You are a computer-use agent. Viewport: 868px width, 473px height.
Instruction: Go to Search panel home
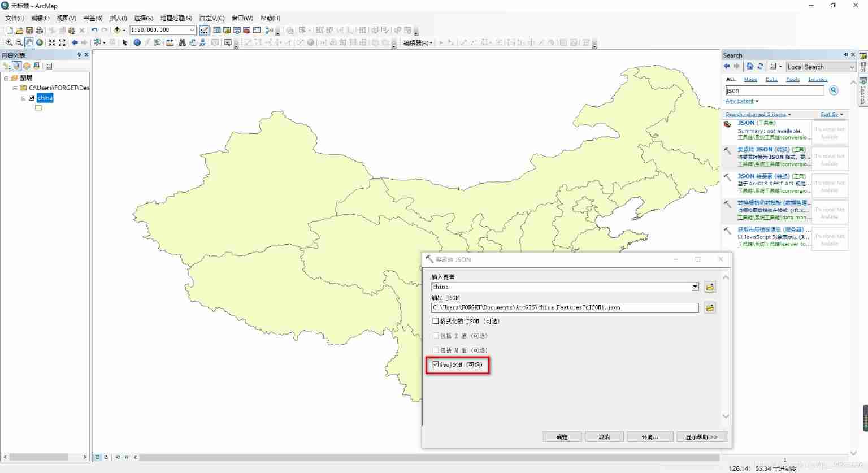[750, 67]
